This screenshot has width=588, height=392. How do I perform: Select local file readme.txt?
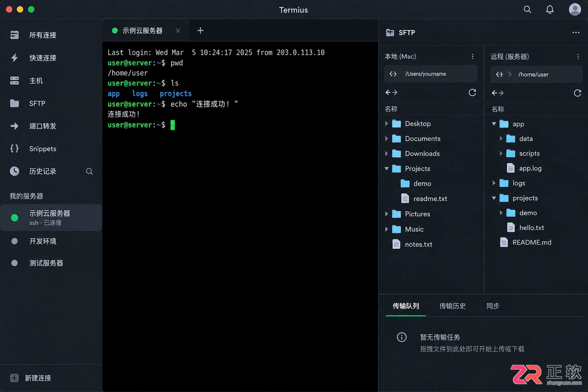pos(430,199)
